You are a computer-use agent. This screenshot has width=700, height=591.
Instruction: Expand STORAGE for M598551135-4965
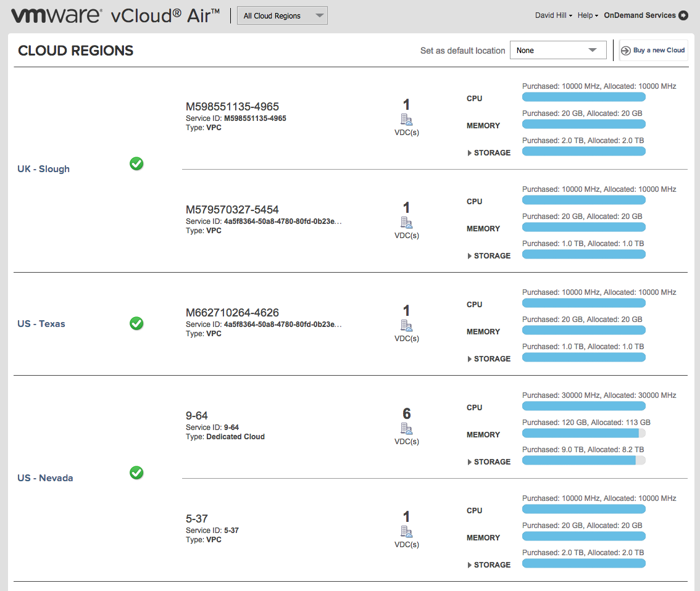point(489,153)
